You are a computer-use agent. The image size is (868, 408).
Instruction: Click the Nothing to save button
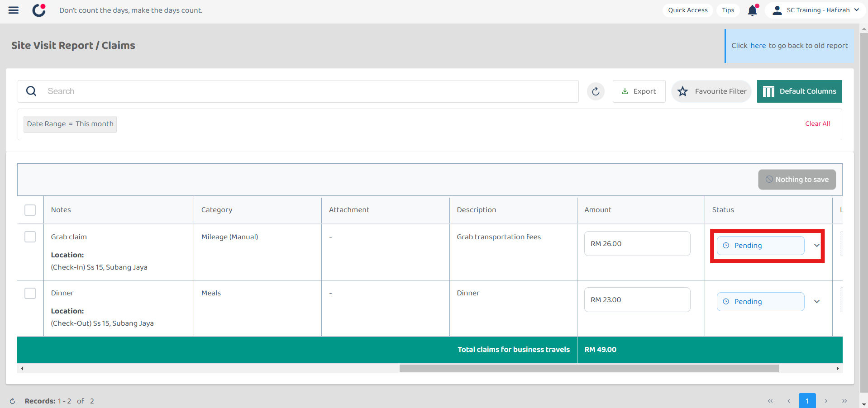pyautogui.click(x=797, y=180)
